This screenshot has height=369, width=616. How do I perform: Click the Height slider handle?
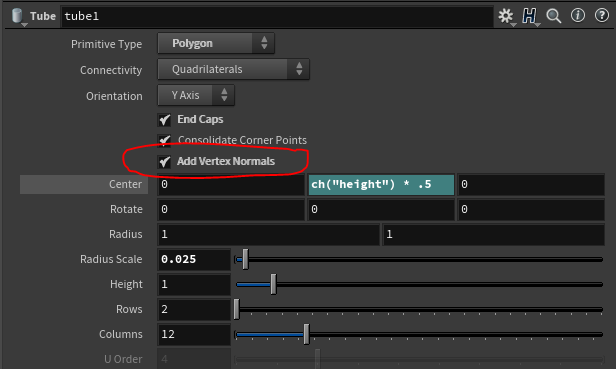point(273,285)
